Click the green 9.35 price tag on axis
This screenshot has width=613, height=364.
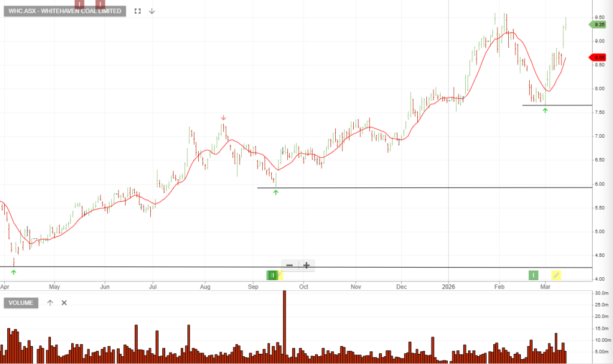coord(599,25)
